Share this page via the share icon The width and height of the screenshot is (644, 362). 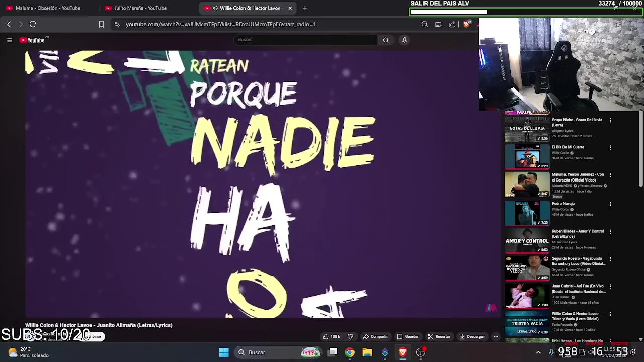tap(452, 24)
